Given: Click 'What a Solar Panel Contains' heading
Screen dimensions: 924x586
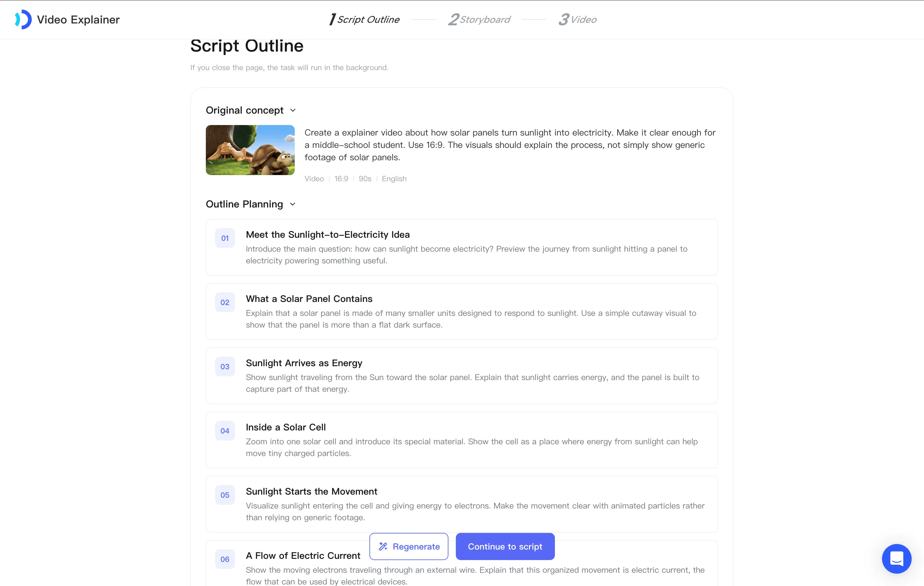Looking at the screenshot, I should click(309, 299).
